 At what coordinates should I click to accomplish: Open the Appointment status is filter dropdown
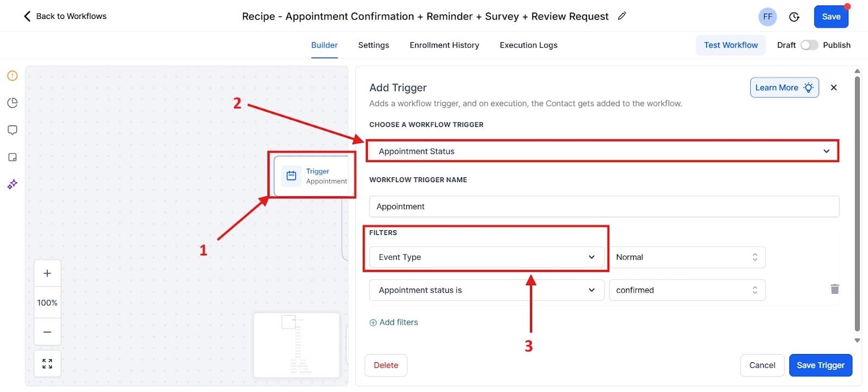487,290
